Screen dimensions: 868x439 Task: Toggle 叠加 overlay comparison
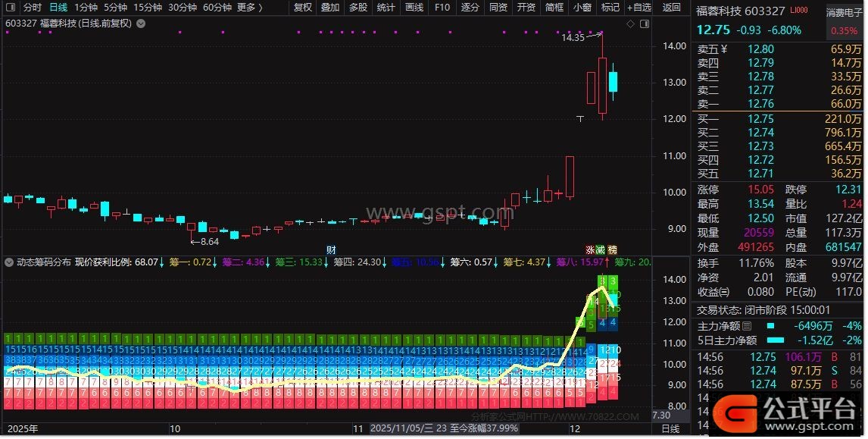pos(330,8)
